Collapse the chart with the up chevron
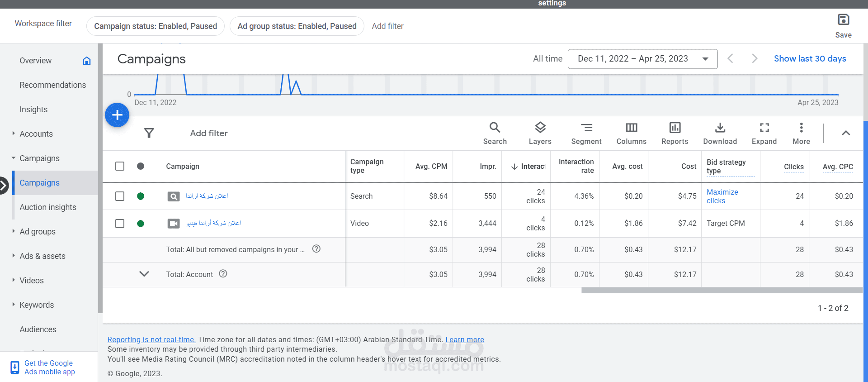This screenshot has height=382, width=868. point(846,133)
